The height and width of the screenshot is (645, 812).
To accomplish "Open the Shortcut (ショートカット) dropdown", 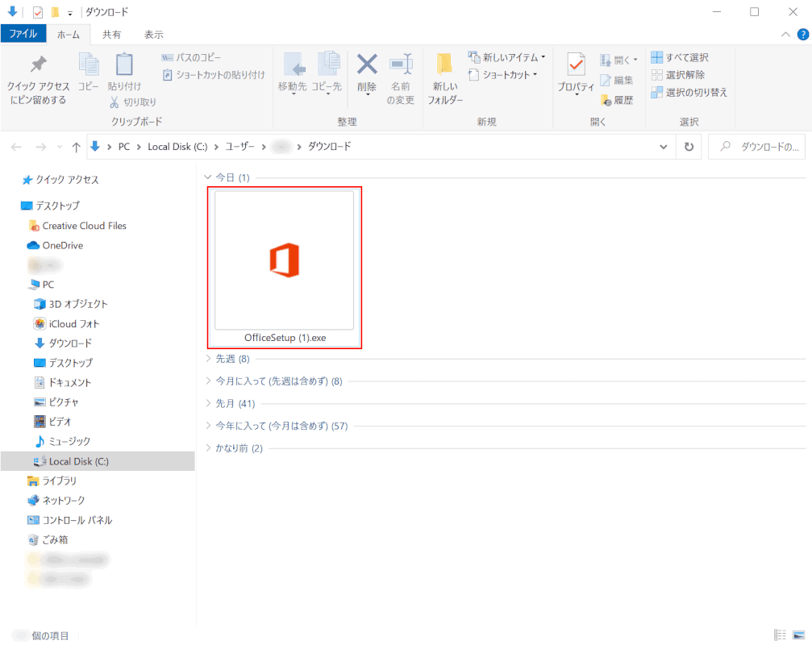I will pos(503,75).
